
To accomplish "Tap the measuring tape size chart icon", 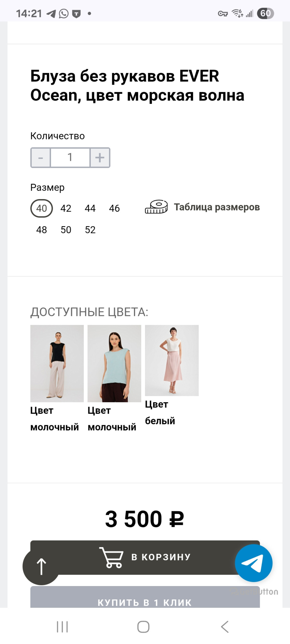I will [156, 207].
